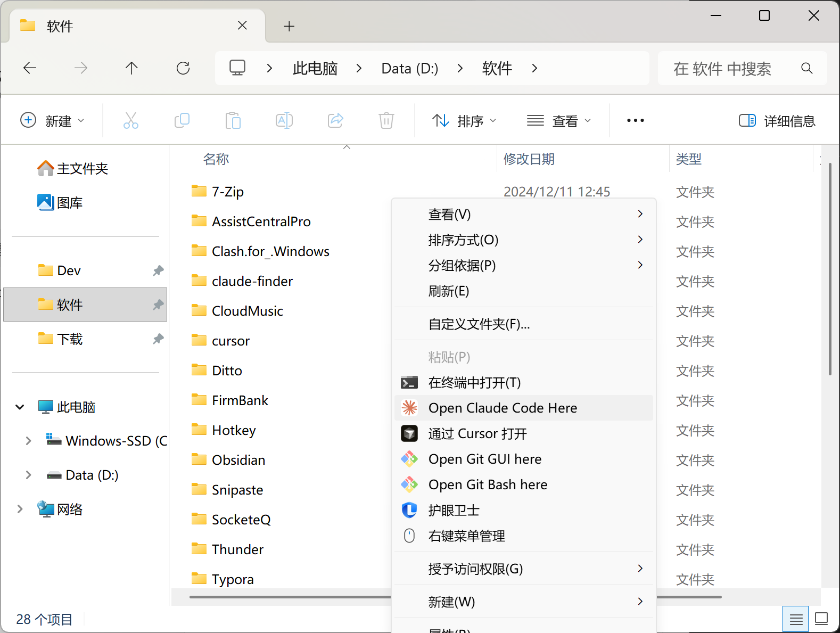Click the search magnifier icon
Image resolution: width=840 pixels, height=633 pixels.
pyautogui.click(x=807, y=68)
